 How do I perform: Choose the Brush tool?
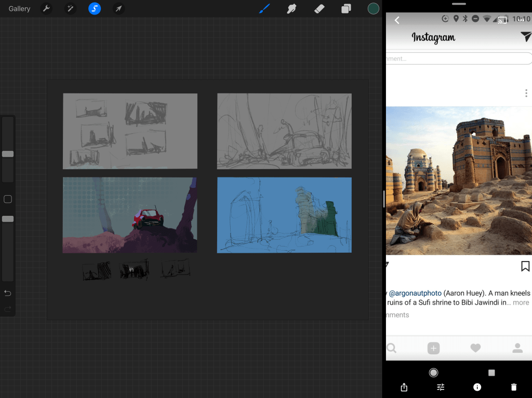click(265, 9)
